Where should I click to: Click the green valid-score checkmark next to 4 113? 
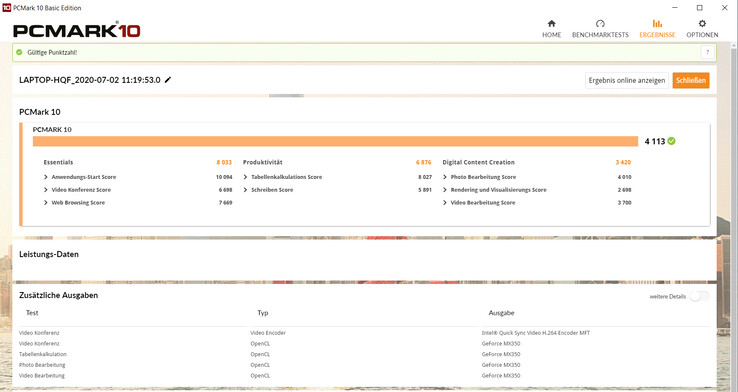tap(671, 141)
